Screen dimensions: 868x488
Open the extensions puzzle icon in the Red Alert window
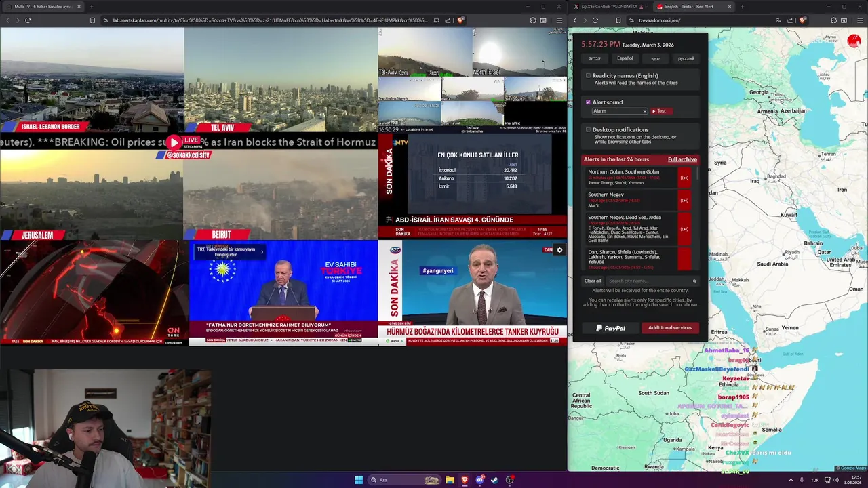coord(833,20)
